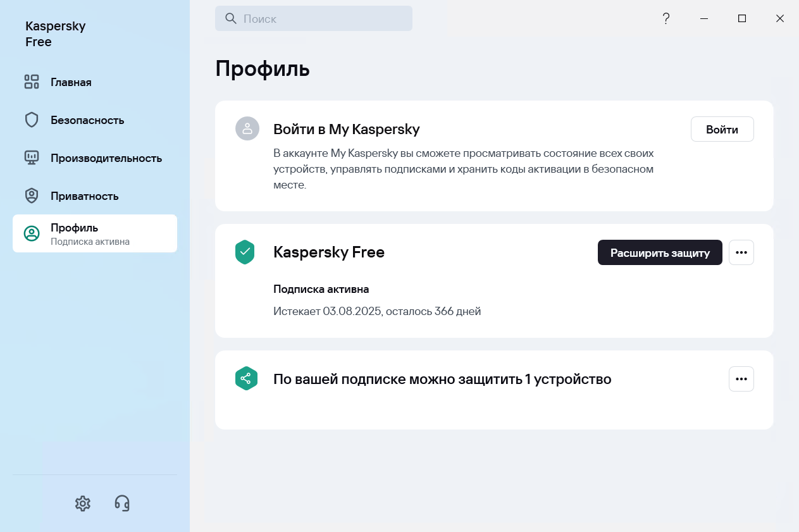This screenshot has width=799, height=532.
Task: Select Профиль sidebar item
Action: tap(95, 233)
